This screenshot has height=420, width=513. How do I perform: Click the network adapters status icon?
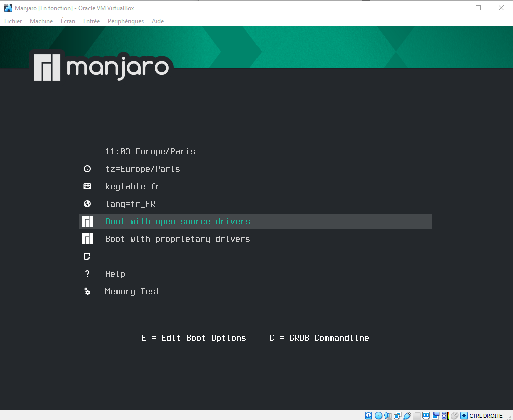(397, 416)
